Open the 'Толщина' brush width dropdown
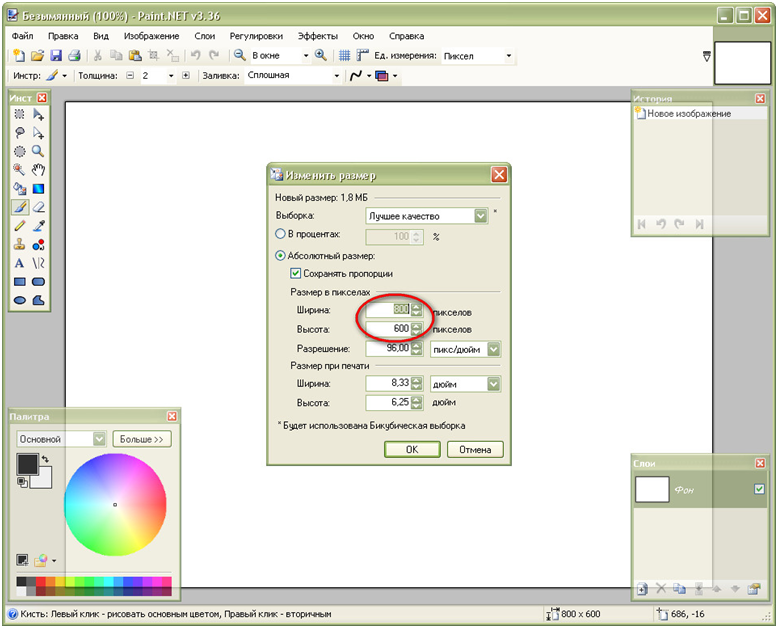Screen dimensions: 778x628 click(171, 76)
